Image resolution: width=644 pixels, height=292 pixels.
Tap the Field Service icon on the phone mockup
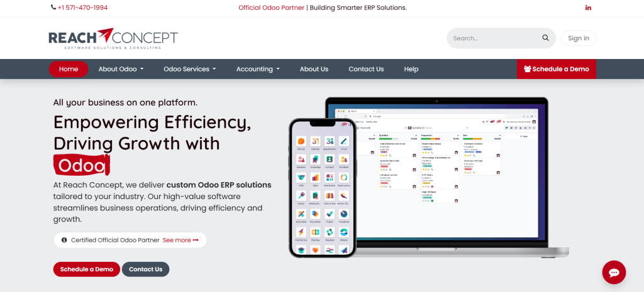click(301, 232)
